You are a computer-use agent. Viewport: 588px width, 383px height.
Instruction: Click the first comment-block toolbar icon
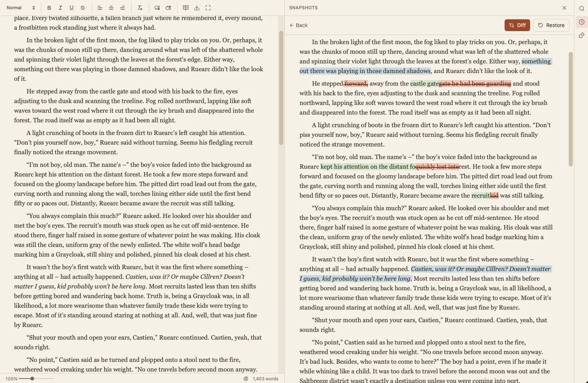click(x=157, y=8)
